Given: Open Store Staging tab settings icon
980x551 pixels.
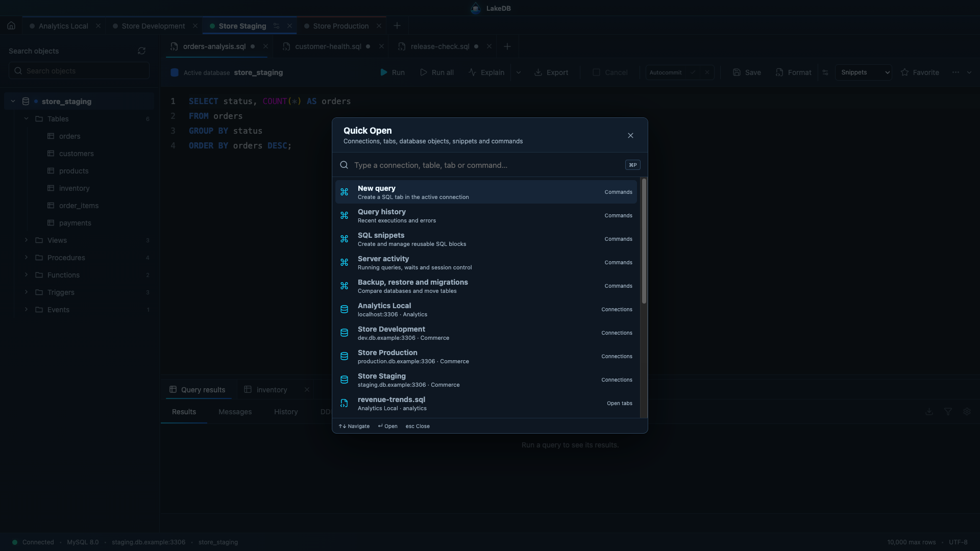Looking at the screenshot, I should pyautogui.click(x=276, y=26).
